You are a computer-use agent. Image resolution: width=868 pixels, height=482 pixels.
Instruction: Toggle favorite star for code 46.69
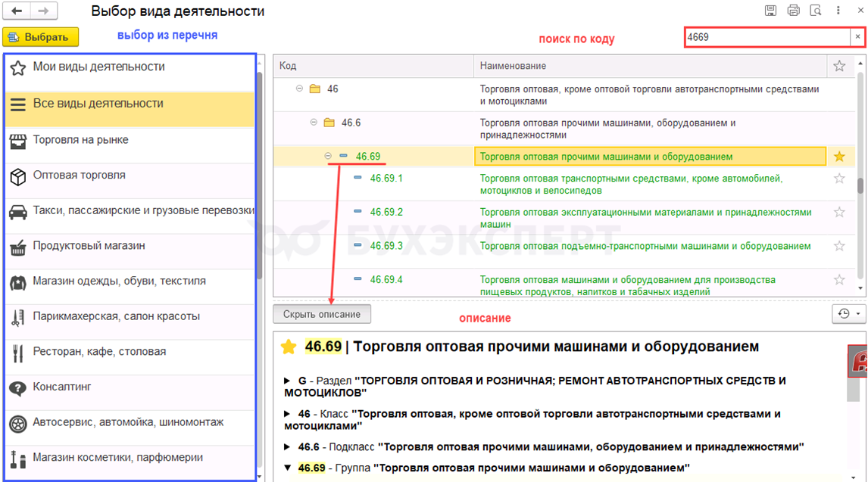click(x=839, y=157)
